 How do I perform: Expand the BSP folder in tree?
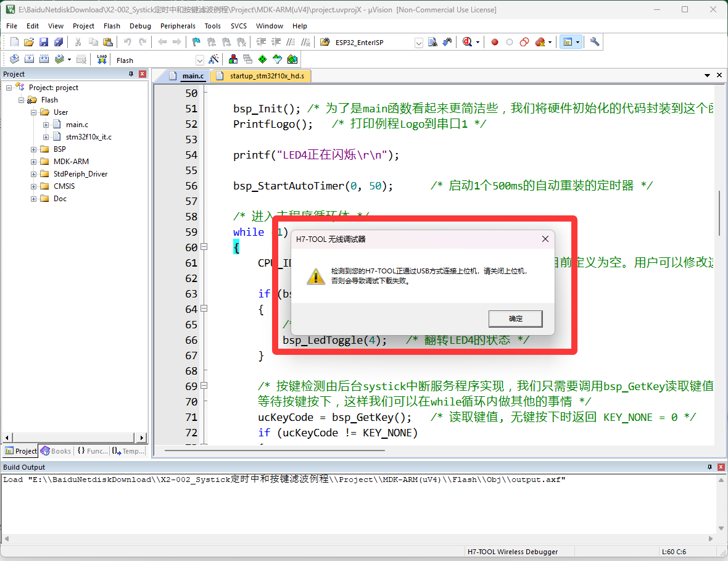click(33, 149)
